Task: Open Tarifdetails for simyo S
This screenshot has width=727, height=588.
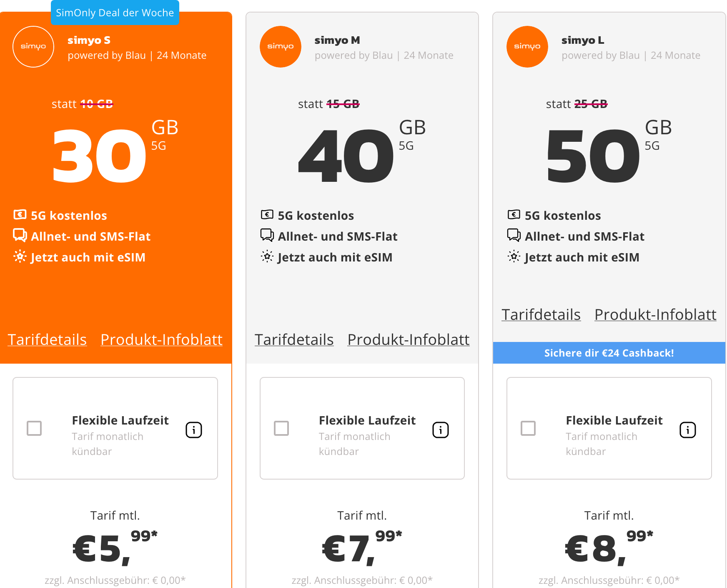Action: (47, 340)
